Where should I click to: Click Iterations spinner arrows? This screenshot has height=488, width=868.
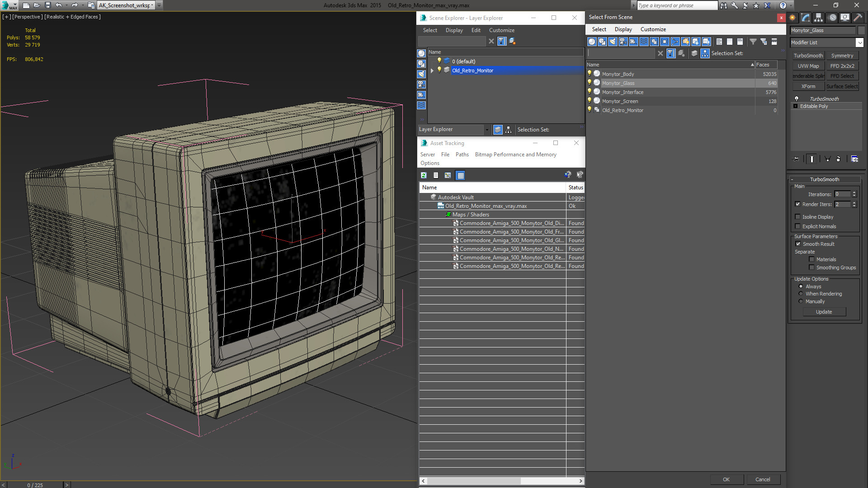[854, 194]
